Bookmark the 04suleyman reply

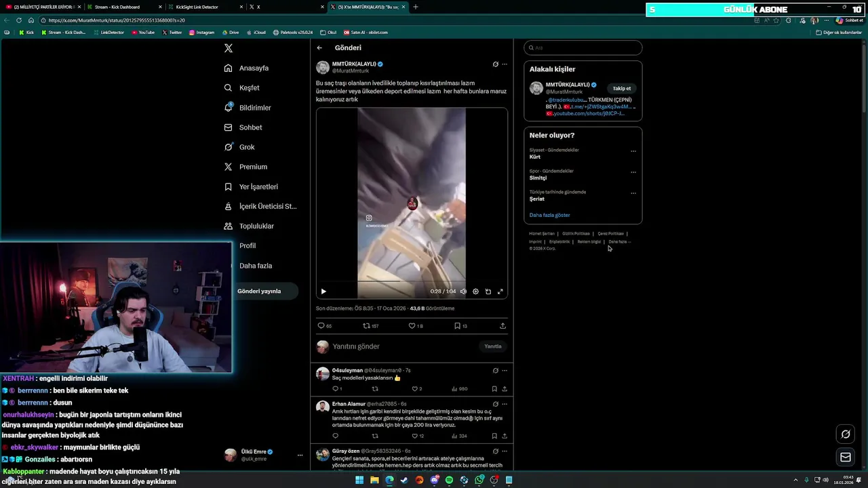tap(494, 389)
